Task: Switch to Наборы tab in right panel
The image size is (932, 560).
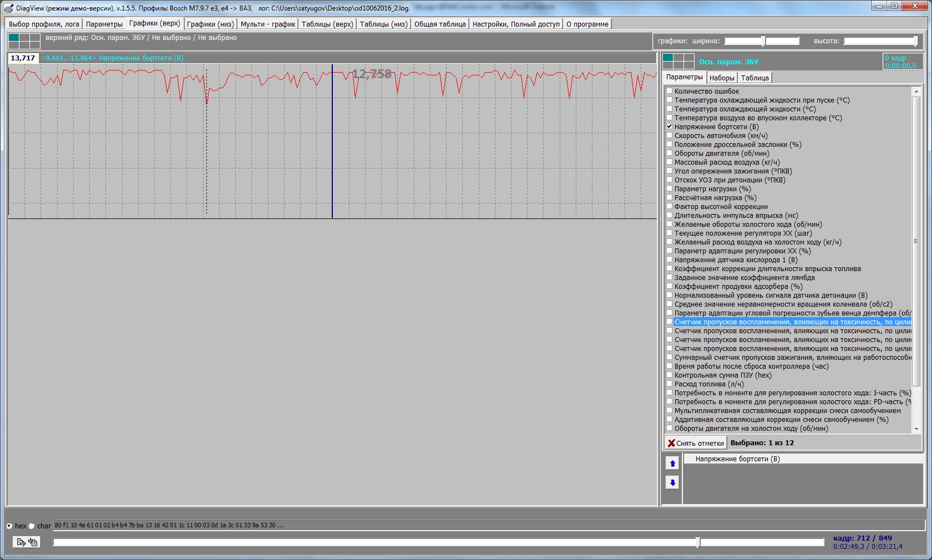Action: tap(721, 78)
